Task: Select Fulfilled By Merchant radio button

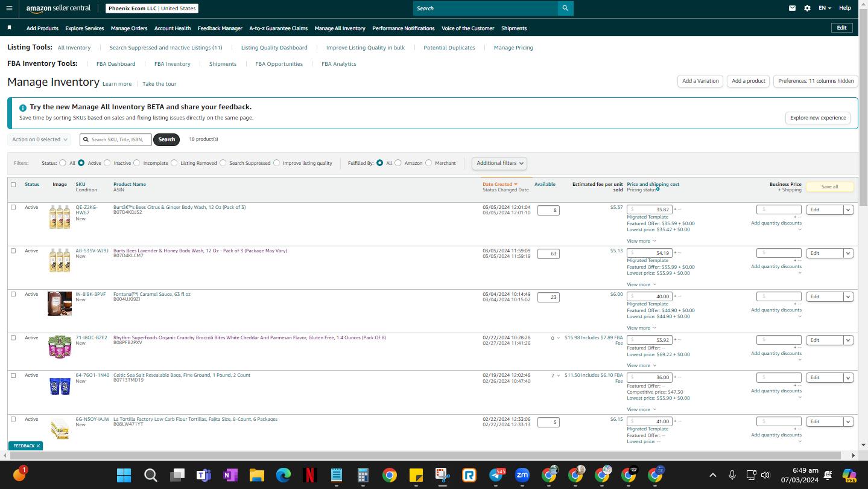Action: (429, 163)
